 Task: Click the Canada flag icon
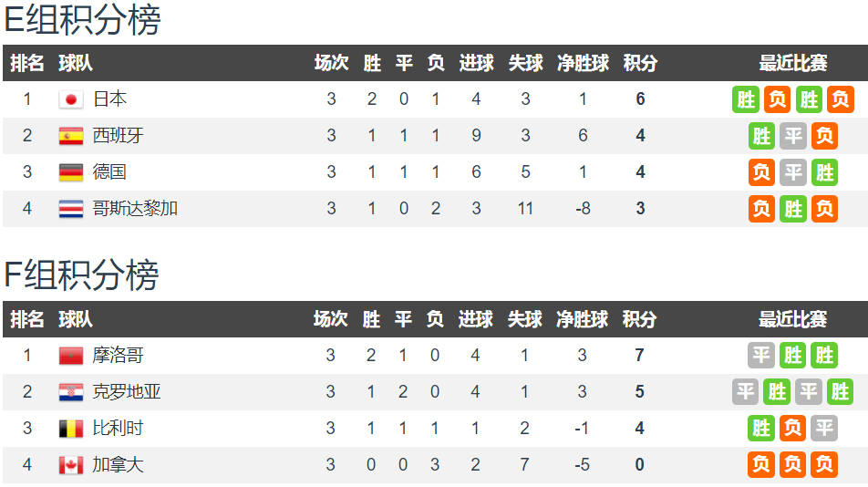click(71, 465)
